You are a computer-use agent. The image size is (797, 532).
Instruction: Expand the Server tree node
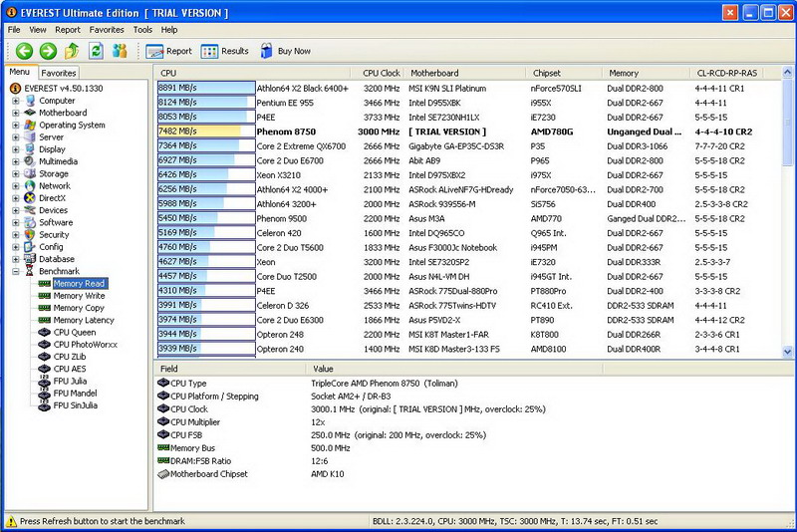click(16, 137)
